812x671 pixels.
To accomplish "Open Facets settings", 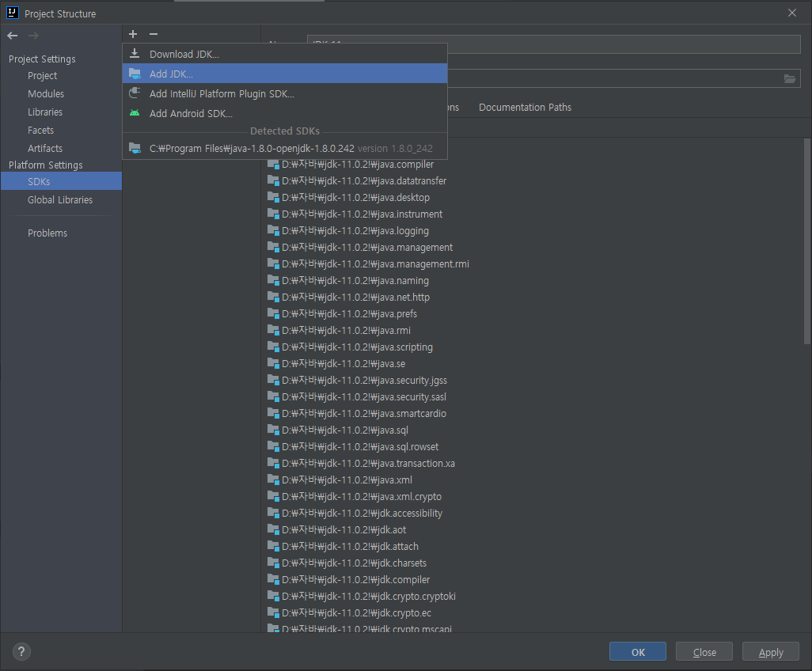I will pyautogui.click(x=41, y=130).
